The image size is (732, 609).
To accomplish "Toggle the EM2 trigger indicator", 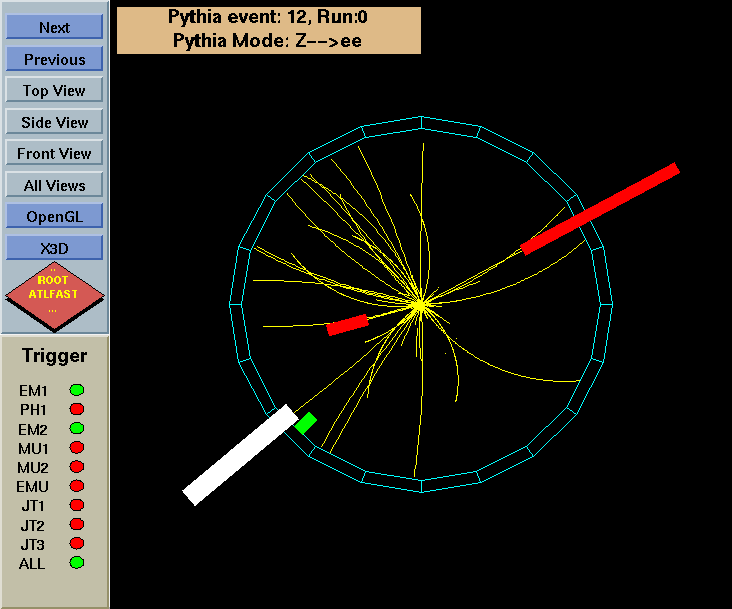I will [76, 428].
